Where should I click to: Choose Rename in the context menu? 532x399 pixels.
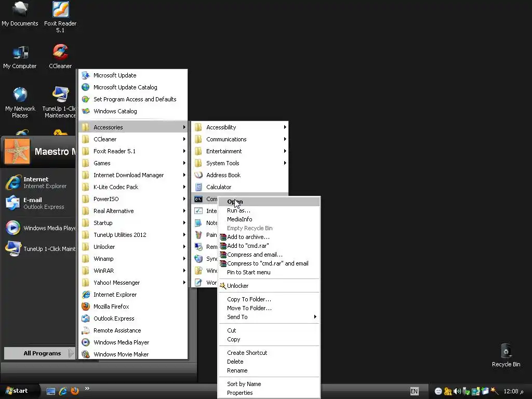269,370
